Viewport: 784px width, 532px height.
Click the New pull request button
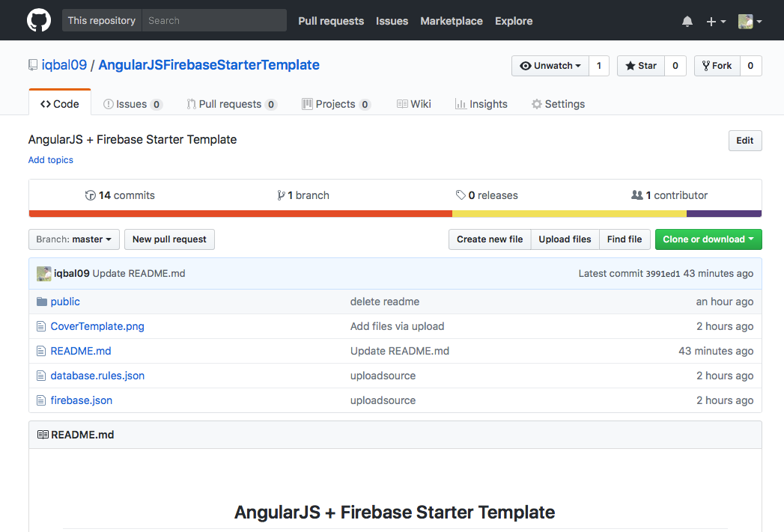click(169, 239)
